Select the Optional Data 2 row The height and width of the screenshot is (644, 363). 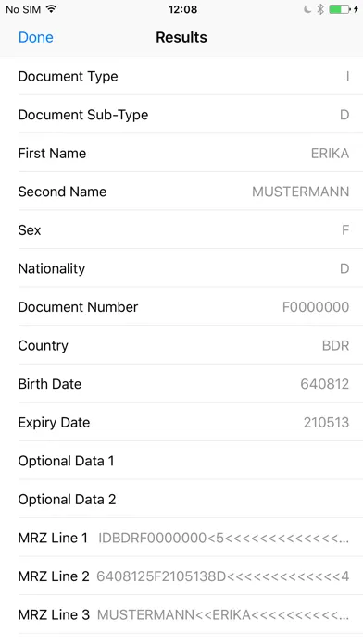(181, 500)
